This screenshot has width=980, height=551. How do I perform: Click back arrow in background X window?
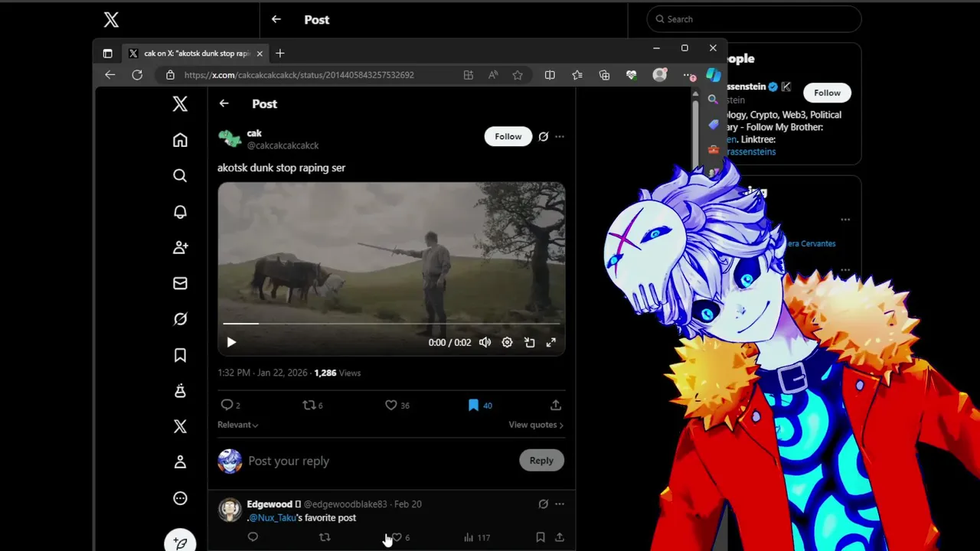276,20
